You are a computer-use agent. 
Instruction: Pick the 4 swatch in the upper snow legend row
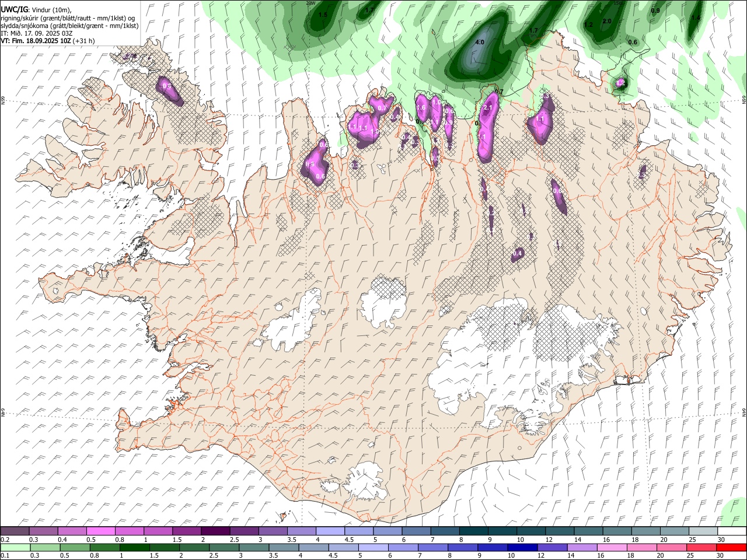[330, 531]
